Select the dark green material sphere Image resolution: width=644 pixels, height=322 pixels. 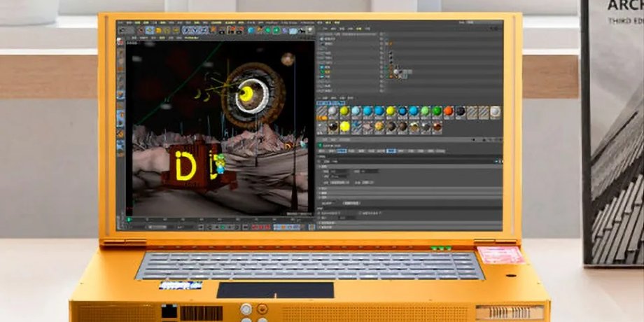pyautogui.click(x=437, y=111)
